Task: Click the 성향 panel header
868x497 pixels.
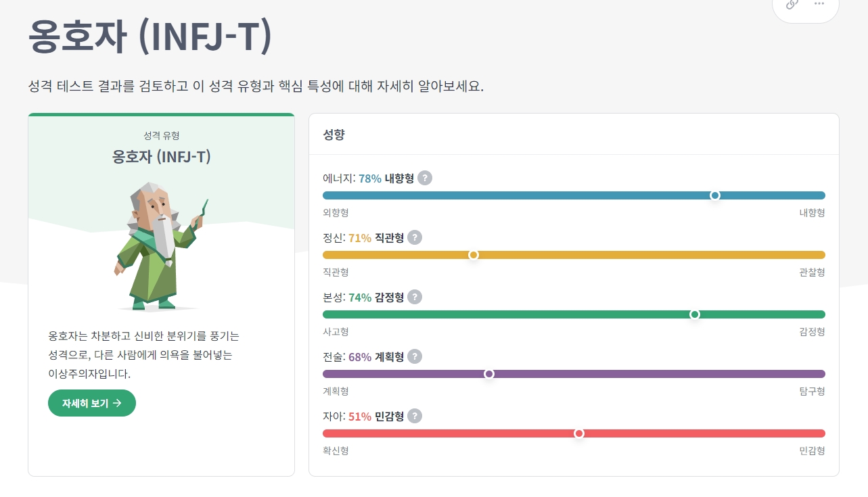Action: point(334,134)
